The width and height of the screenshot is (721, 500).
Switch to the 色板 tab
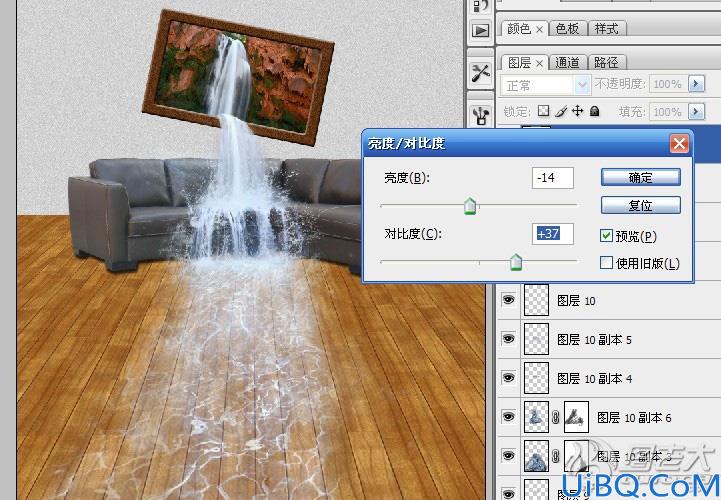tap(567, 29)
